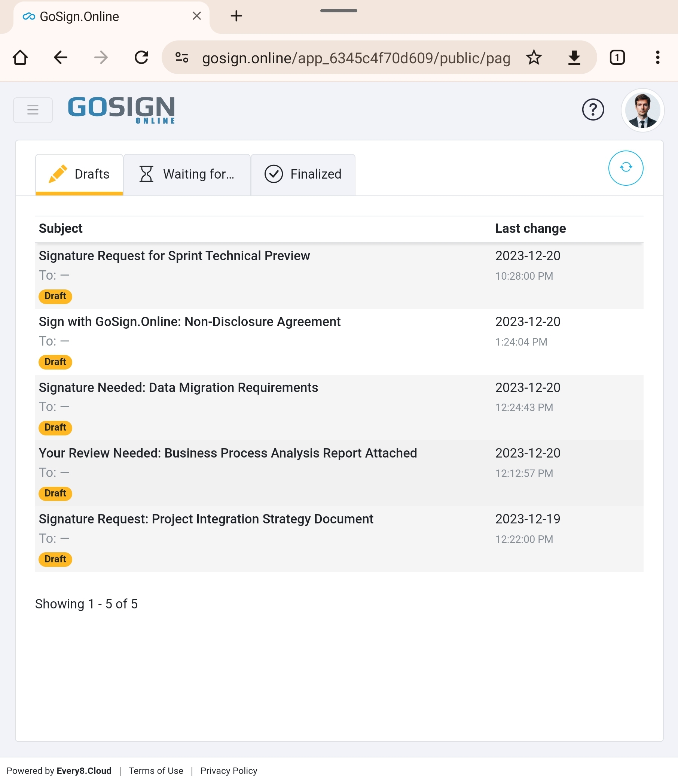Switch to the Finalized tab
Screen dimensions: 678x784
point(316,174)
